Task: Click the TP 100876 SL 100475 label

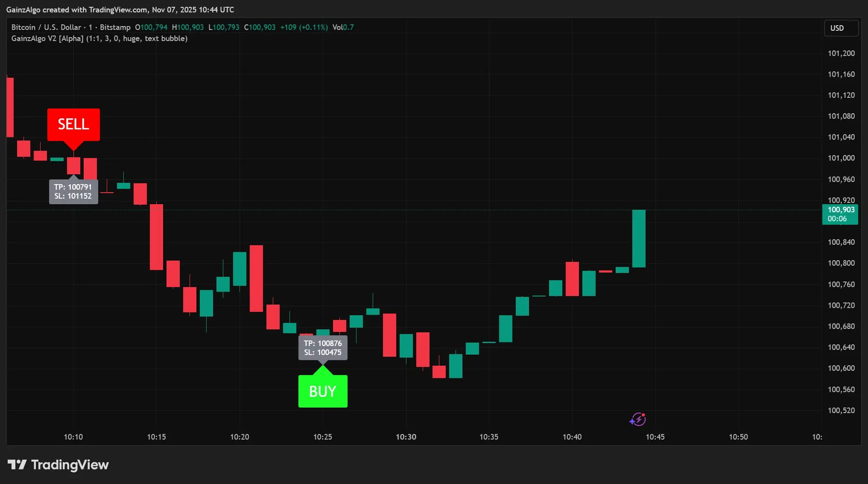Action: tap(323, 348)
